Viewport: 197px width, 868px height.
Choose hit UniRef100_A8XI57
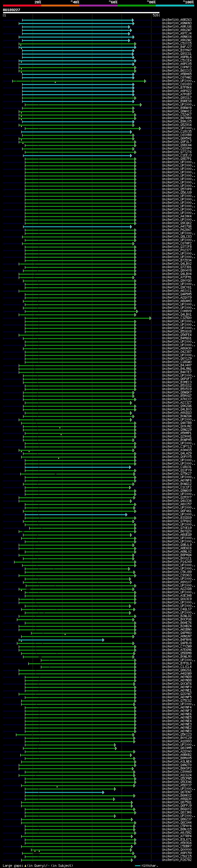tap(177, 504)
